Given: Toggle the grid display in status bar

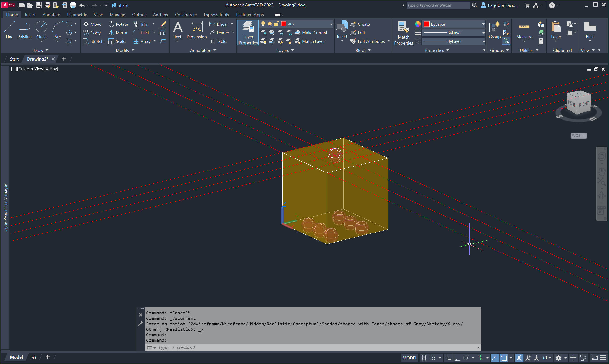Looking at the screenshot, I should click(x=424, y=358).
